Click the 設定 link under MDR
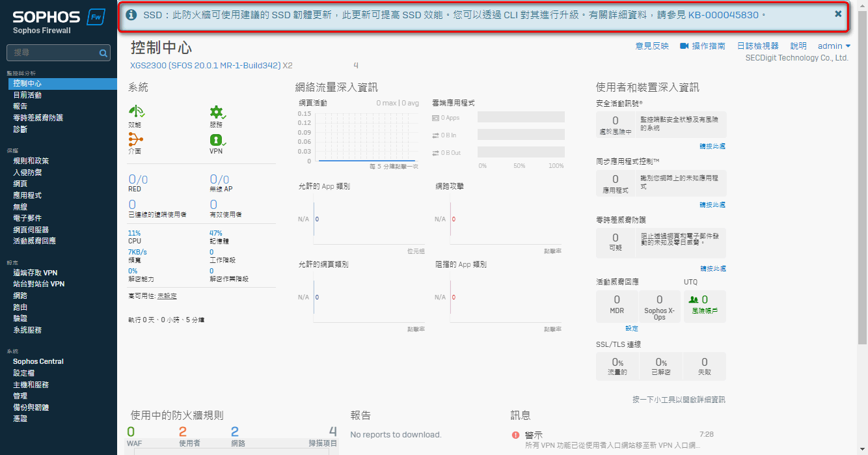Viewport: 868px width, 455px height. (632, 329)
